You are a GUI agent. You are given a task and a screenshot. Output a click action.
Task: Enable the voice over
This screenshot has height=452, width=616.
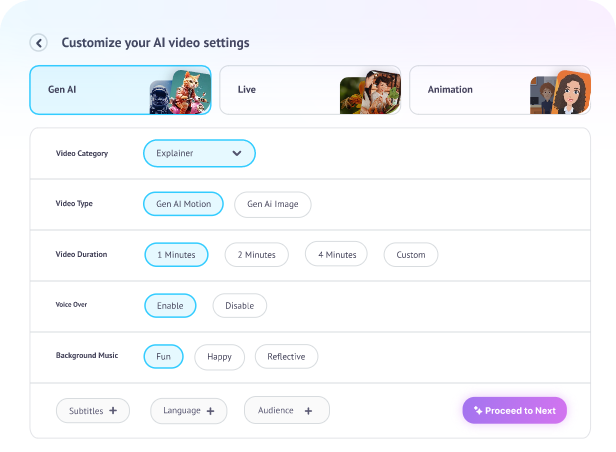tap(170, 306)
